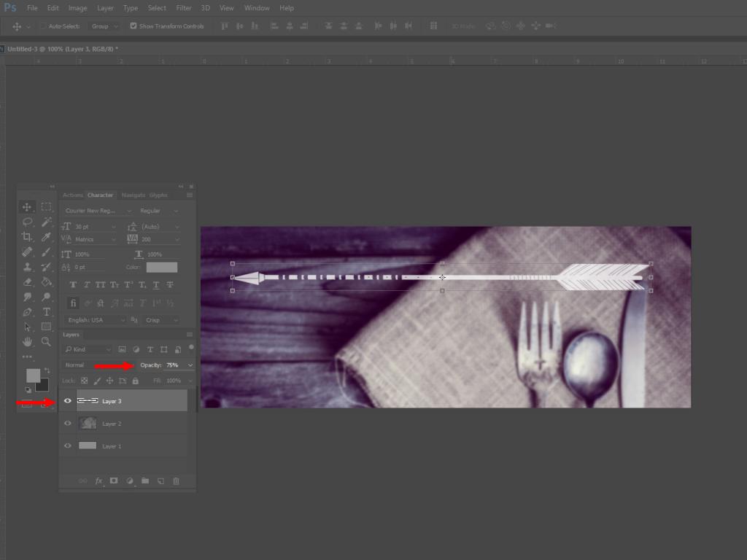Select the Zoom tool in toolbox
Image resolution: width=747 pixels, height=560 pixels.
pyautogui.click(x=46, y=341)
